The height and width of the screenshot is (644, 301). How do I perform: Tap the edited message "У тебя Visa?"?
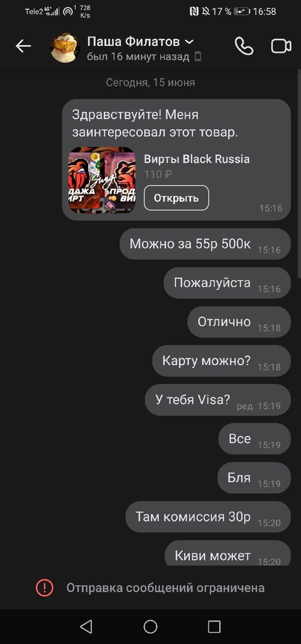[x=218, y=400]
